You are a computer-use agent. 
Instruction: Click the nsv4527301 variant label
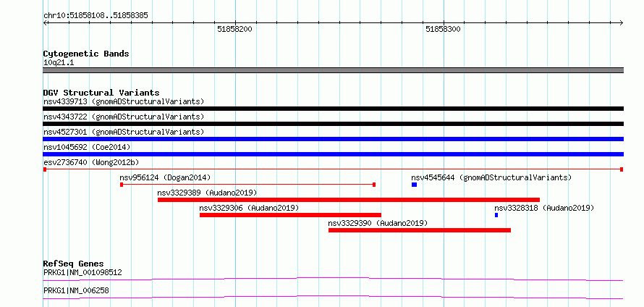(x=124, y=132)
